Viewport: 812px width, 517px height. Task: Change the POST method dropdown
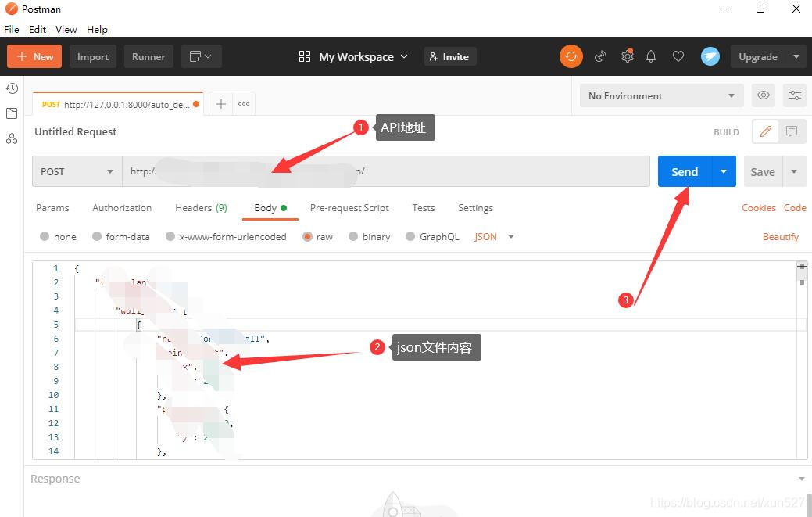tap(77, 171)
